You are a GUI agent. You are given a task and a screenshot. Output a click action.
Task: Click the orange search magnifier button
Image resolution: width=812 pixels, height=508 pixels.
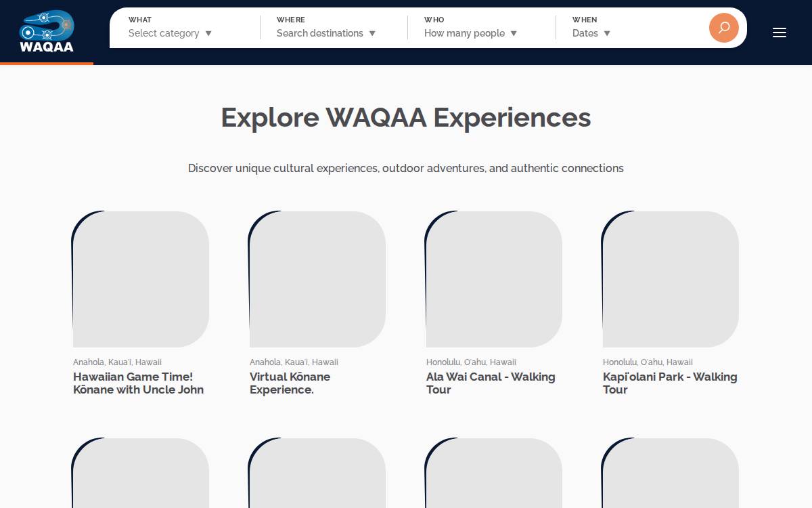click(723, 28)
